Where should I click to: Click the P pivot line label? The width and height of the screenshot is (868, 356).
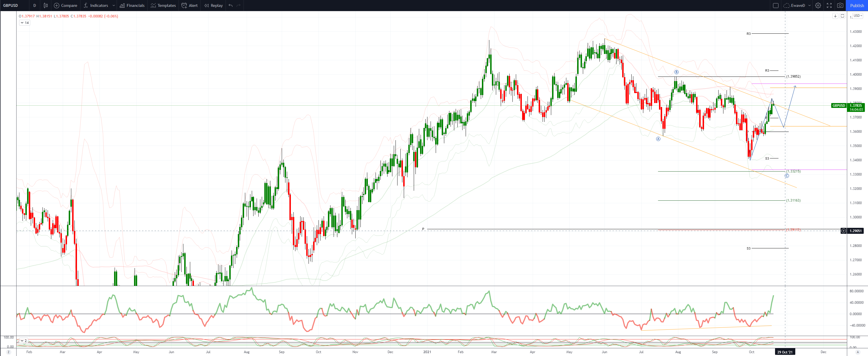click(x=423, y=229)
